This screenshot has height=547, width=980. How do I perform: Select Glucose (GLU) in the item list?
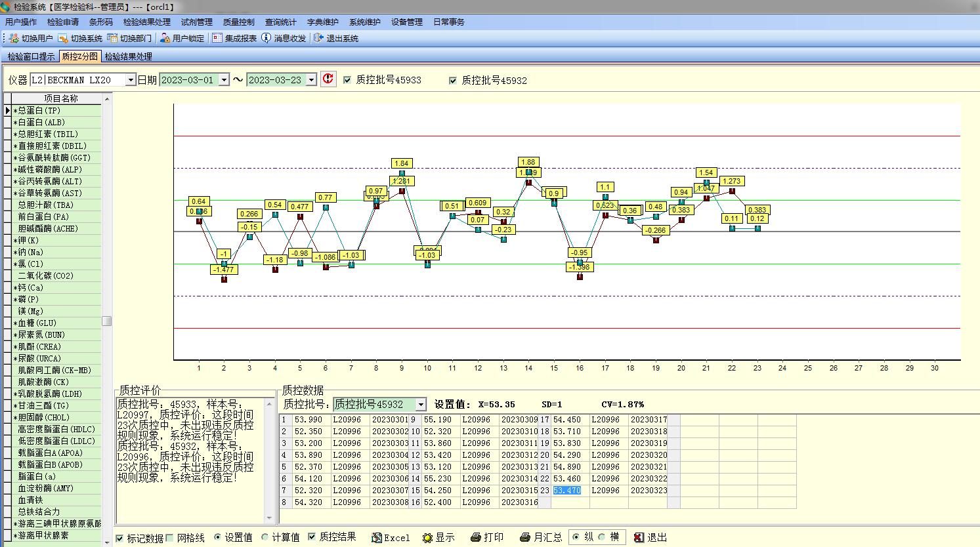(37, 323)
